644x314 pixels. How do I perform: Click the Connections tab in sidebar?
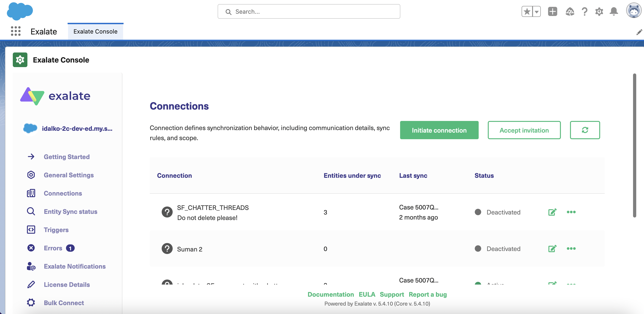63,193
